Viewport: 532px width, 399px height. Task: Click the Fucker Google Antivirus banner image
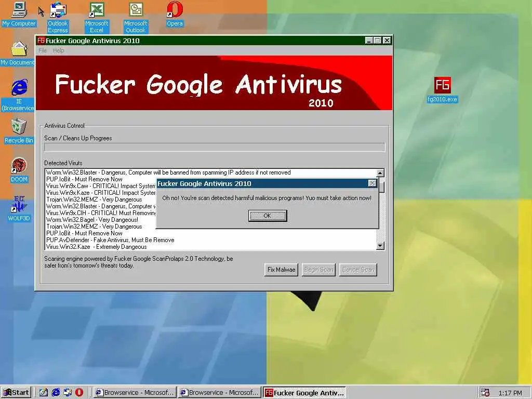[x=214, y=83]
